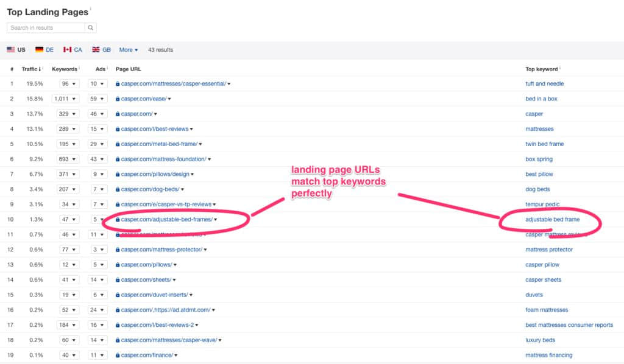The height and width of the screenshot is (364, 624).
Task: Click the Canadian flag icon
Action: click(x=67, y=50)
